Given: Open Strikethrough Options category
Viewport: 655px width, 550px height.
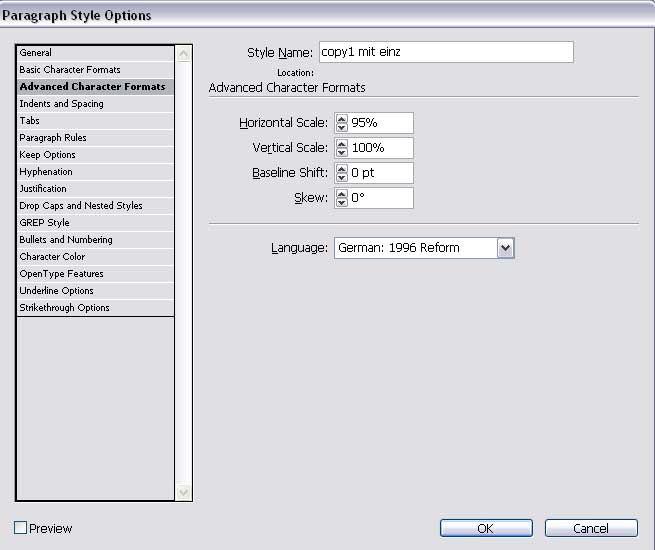Looking at the screenshot, I should [95, 308].
